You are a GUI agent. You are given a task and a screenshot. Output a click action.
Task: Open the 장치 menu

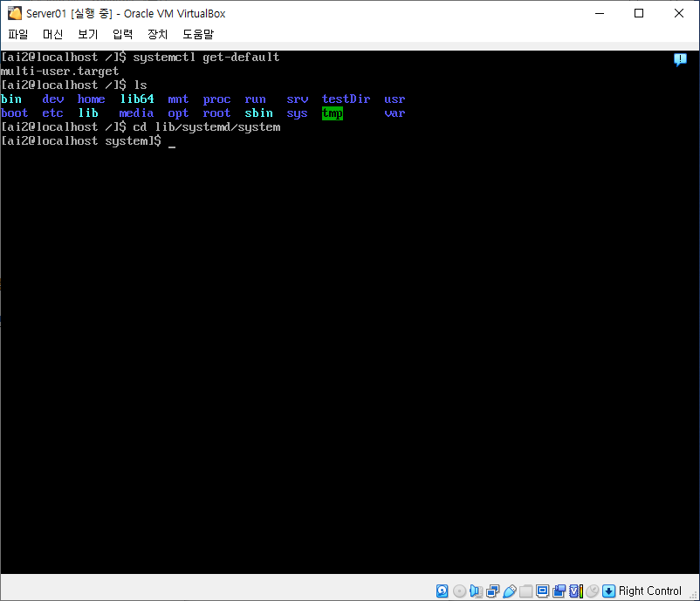(x=158, y=34)
